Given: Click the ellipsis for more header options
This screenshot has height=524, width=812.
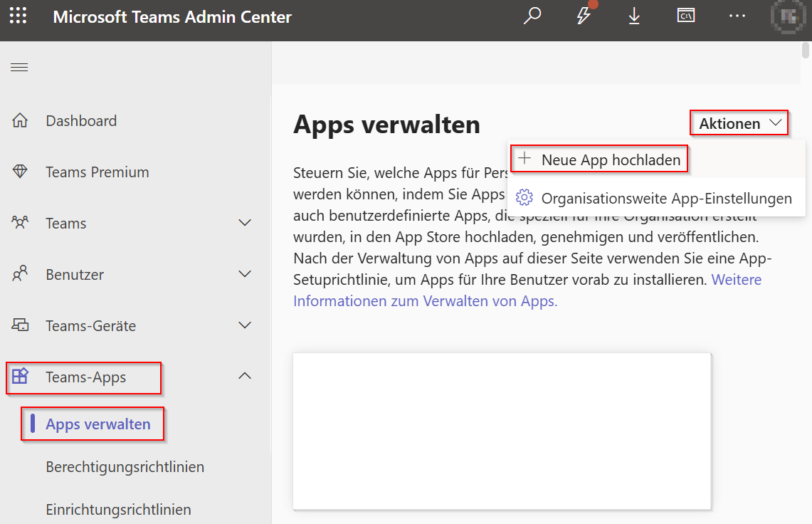Looking at the screenshot, I should click(737, 16).
